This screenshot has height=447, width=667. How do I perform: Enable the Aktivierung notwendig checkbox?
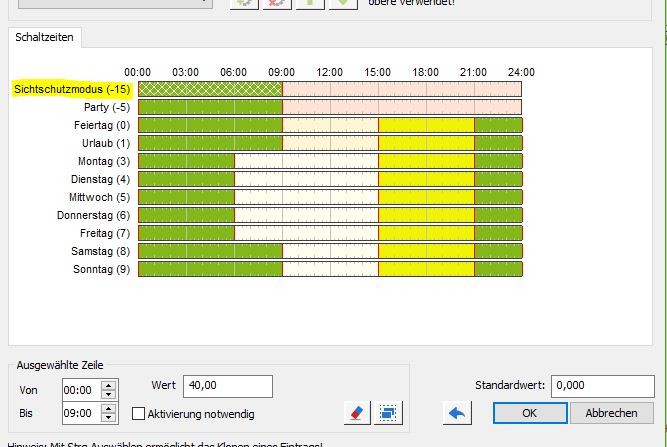(138, 414)
